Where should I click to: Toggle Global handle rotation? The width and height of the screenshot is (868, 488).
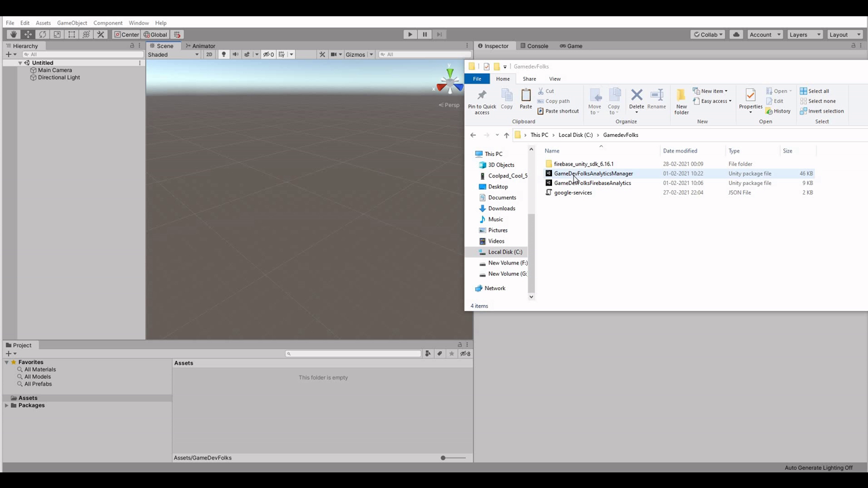(155, 35)
